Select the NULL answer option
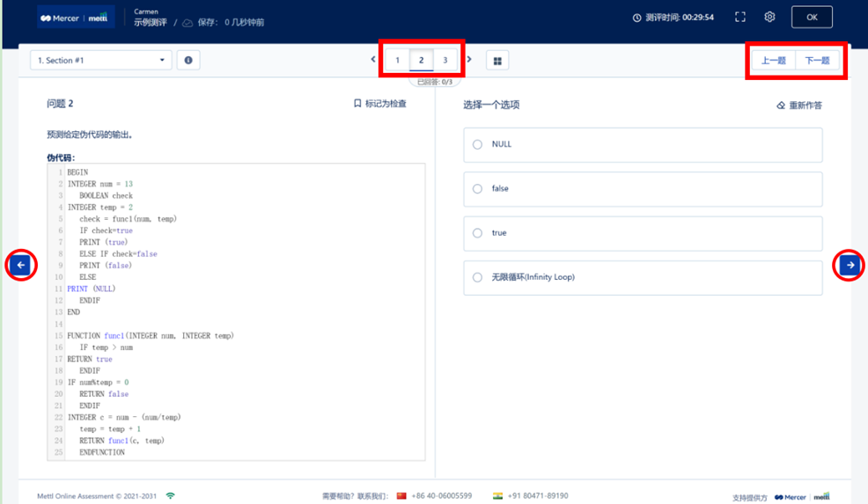Screen dimensions: 868x504 click(x=477, y=144)
